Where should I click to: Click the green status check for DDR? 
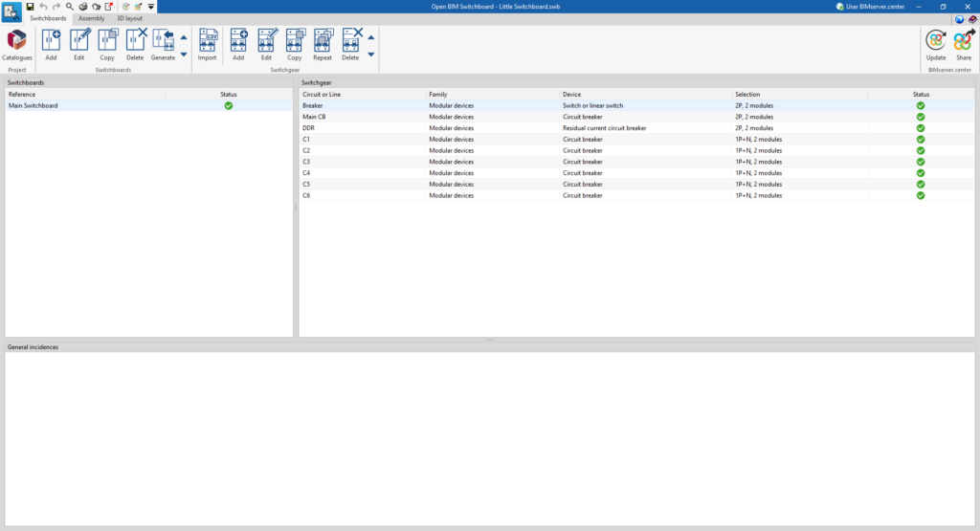coord(921,128)
